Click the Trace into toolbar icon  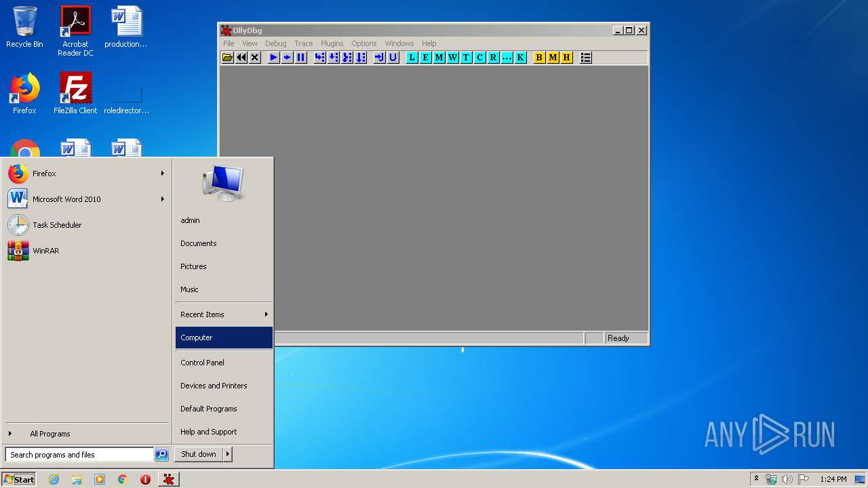(x=347, y=58)
